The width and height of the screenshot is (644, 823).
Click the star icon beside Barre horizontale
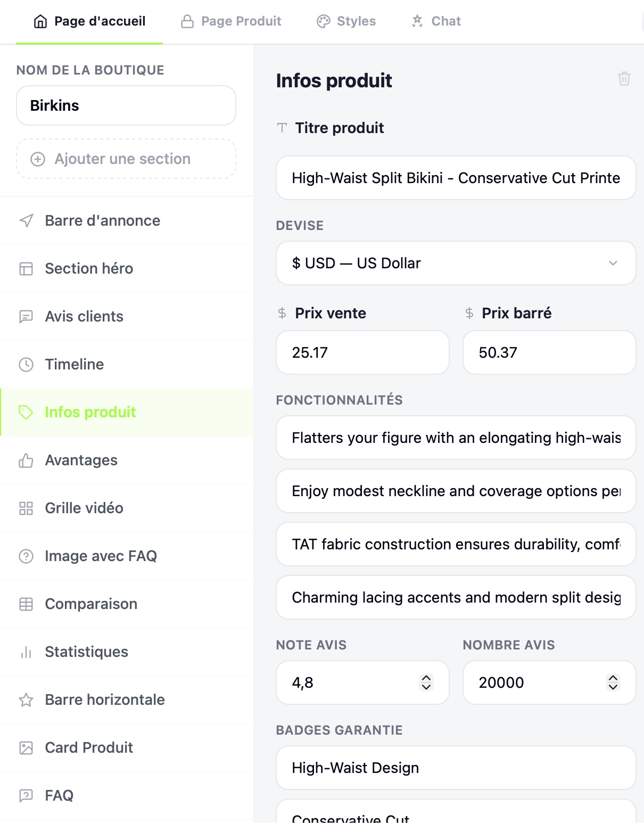tap(26, 699)
